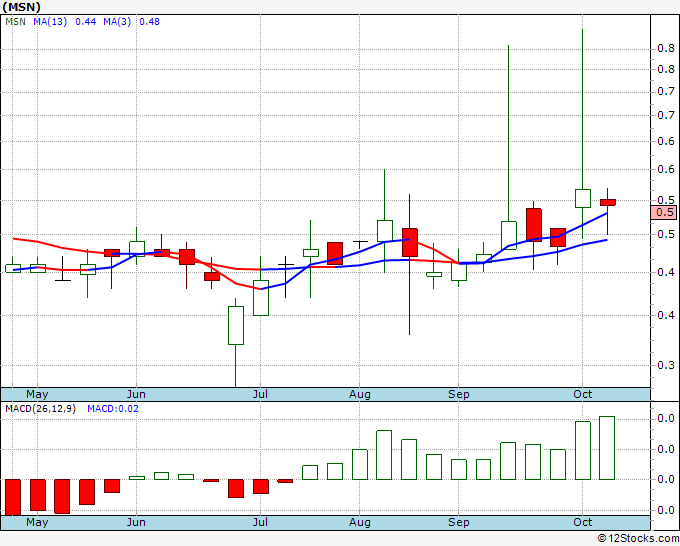The height and width of the screenshot is (546, 680).
Task: Click the tallest green MACD bar in August
Action: [x=384, y=455]
